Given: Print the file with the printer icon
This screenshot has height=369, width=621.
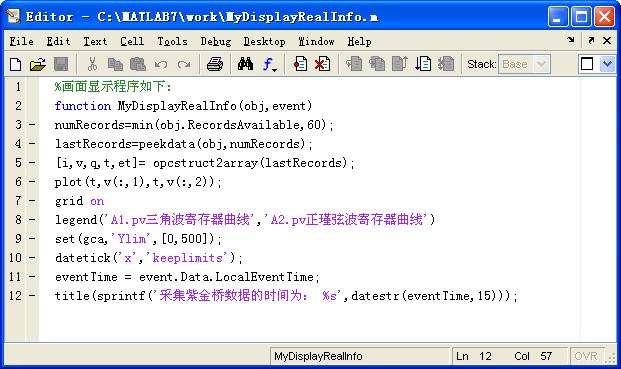Looking at the screenshot, I should 215,64.
